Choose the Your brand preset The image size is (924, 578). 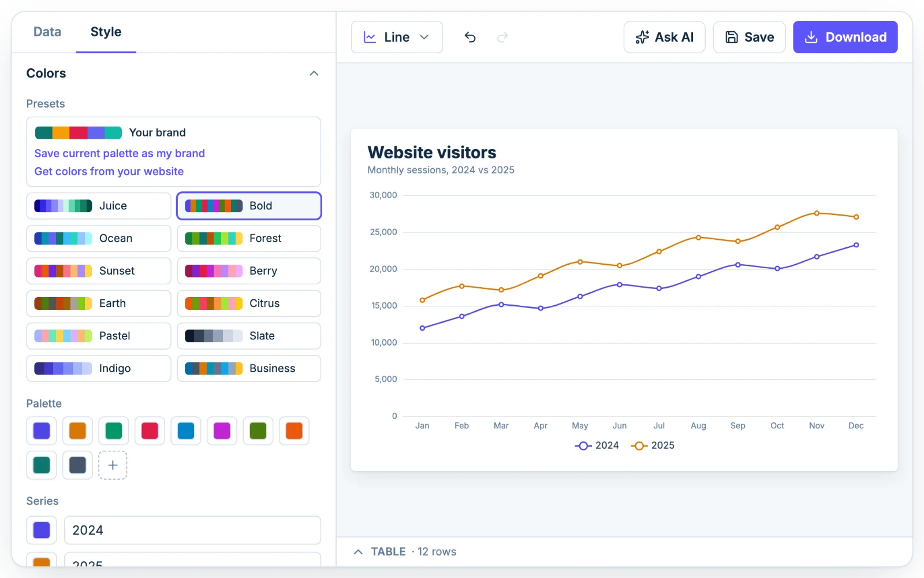point(110,133)
